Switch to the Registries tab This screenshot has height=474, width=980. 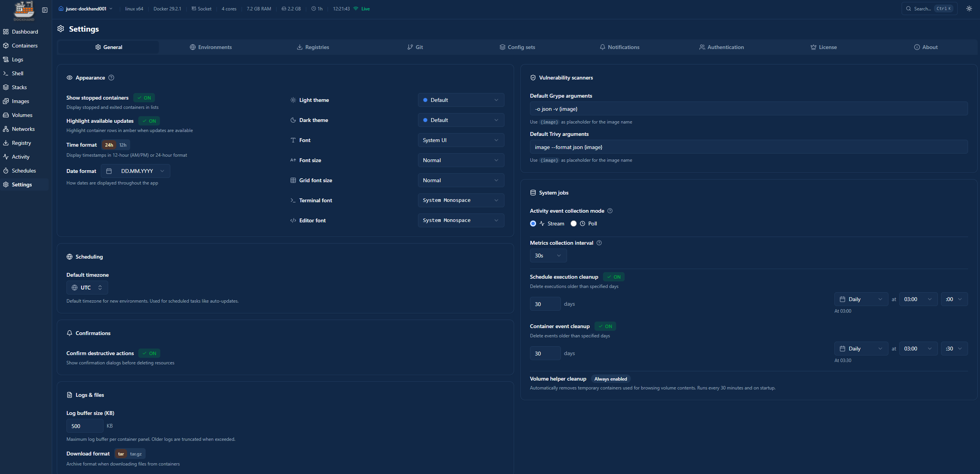tap(313, 47)
